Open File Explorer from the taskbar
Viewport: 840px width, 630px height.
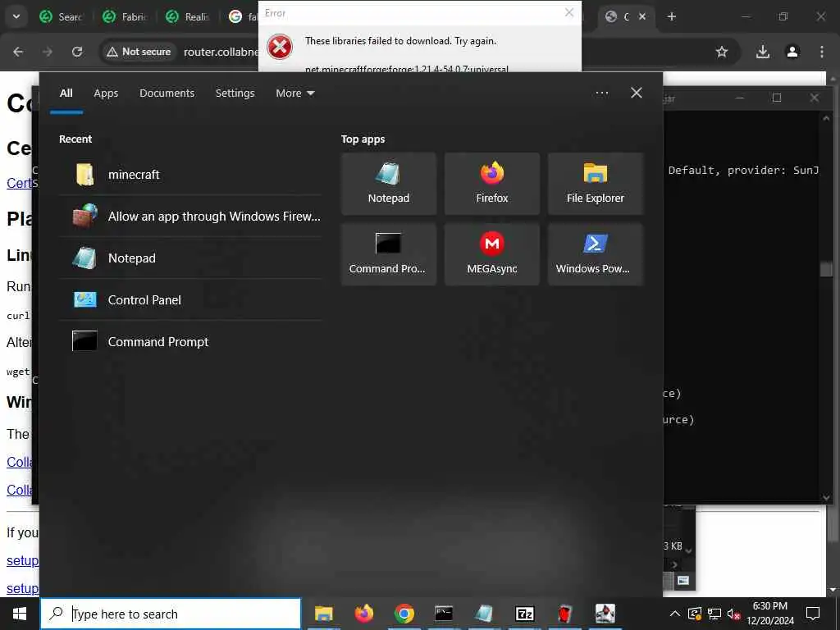323,614
